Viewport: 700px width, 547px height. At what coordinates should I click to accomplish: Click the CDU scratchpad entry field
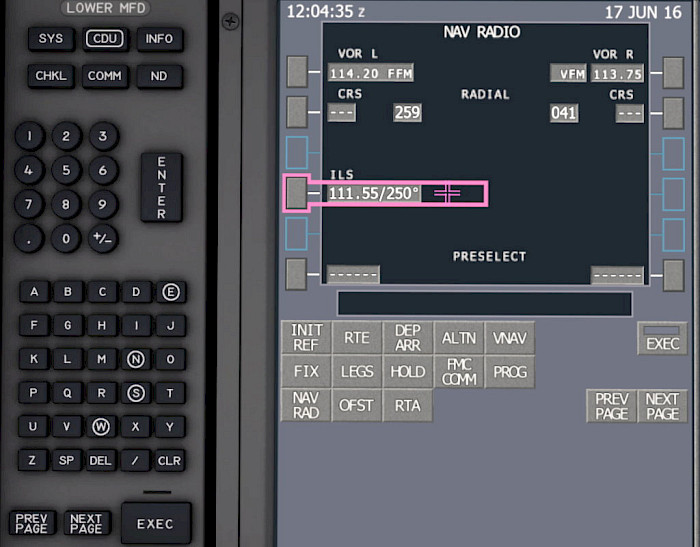click(484, 304)
